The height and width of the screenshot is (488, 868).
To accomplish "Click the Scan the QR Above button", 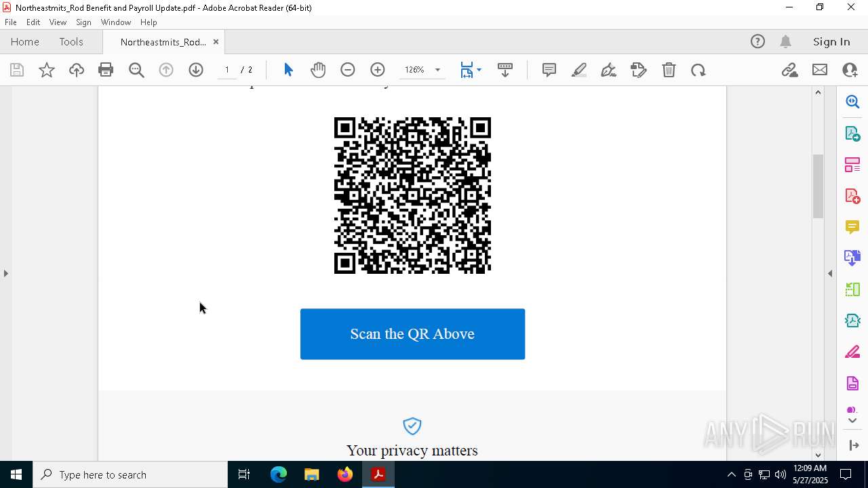I will pos(412,334).
